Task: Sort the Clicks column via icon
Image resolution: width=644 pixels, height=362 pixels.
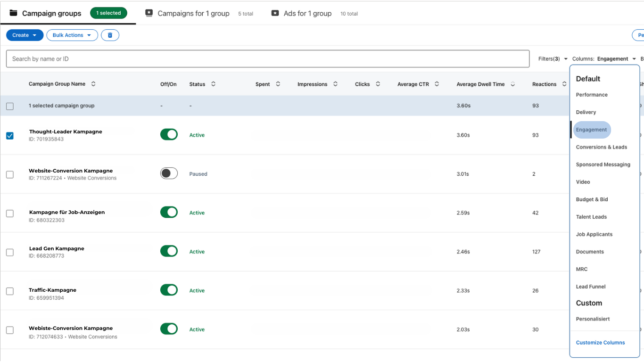Action: [x=378, y=84]
